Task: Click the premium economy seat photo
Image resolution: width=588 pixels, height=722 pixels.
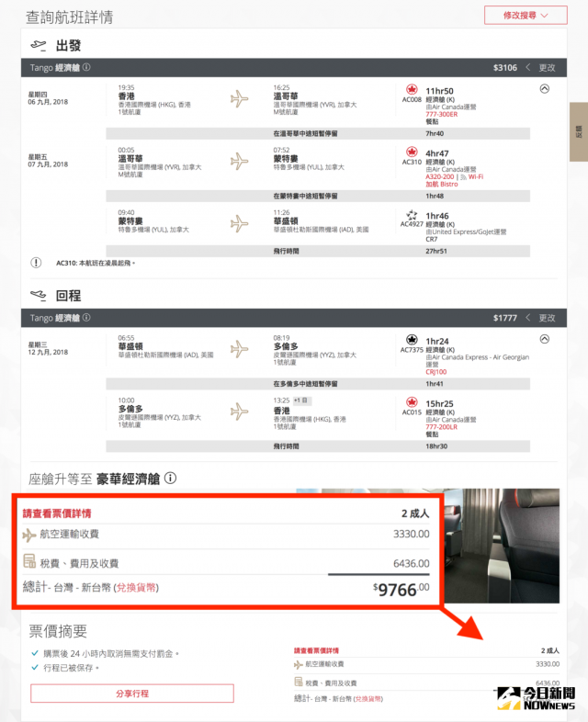Action: (502, 546)
